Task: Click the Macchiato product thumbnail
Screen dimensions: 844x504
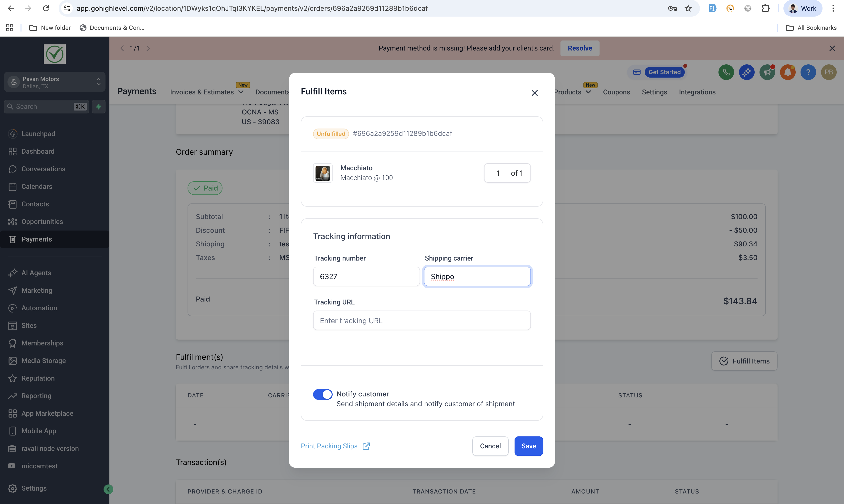Action: point(323,173)
